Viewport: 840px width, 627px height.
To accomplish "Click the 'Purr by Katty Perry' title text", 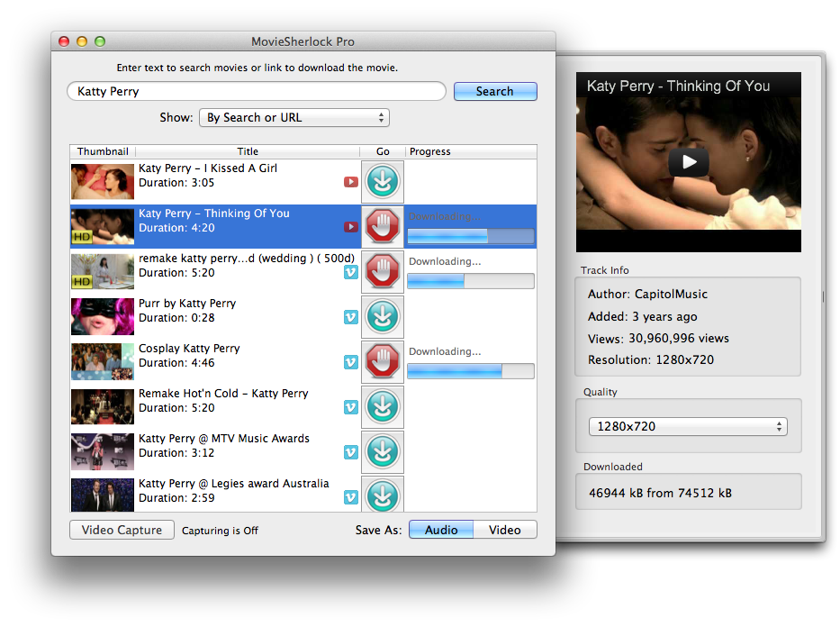I will point(187,304).
